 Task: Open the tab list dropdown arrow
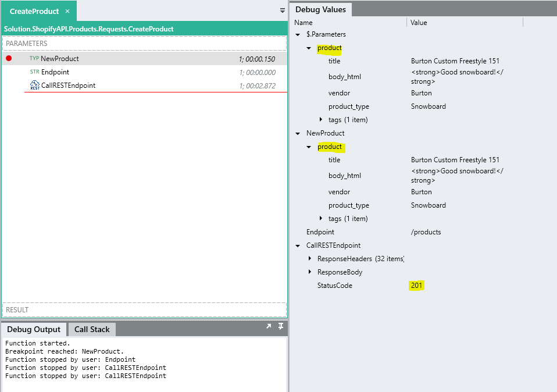pyautogui.click(x=283, y=10)
